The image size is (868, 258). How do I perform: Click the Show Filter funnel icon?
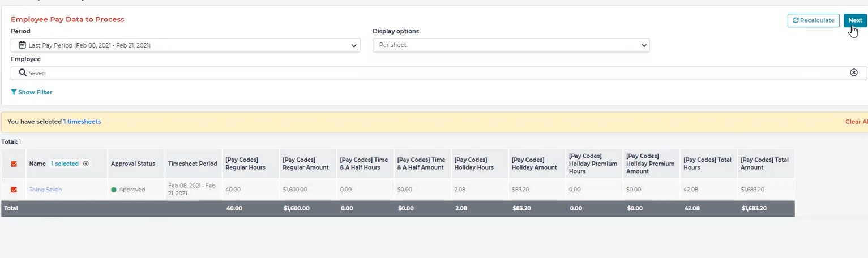14,92
